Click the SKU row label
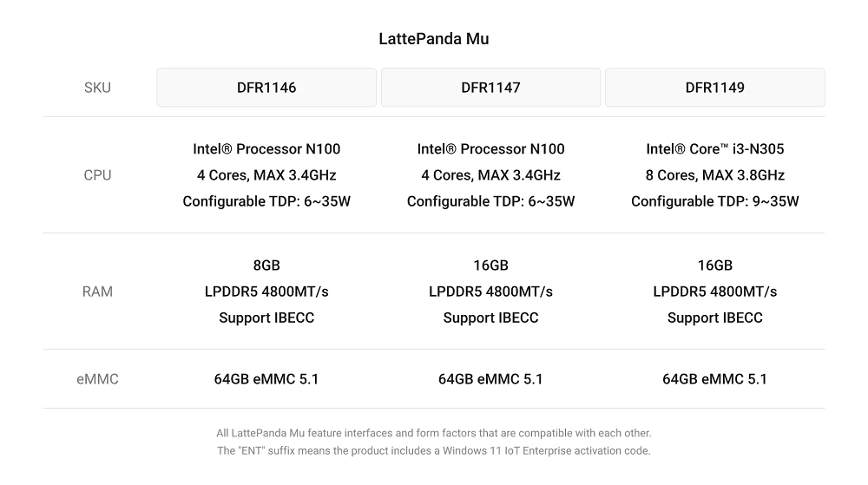The image size is (868, 485). click(97, 88)
